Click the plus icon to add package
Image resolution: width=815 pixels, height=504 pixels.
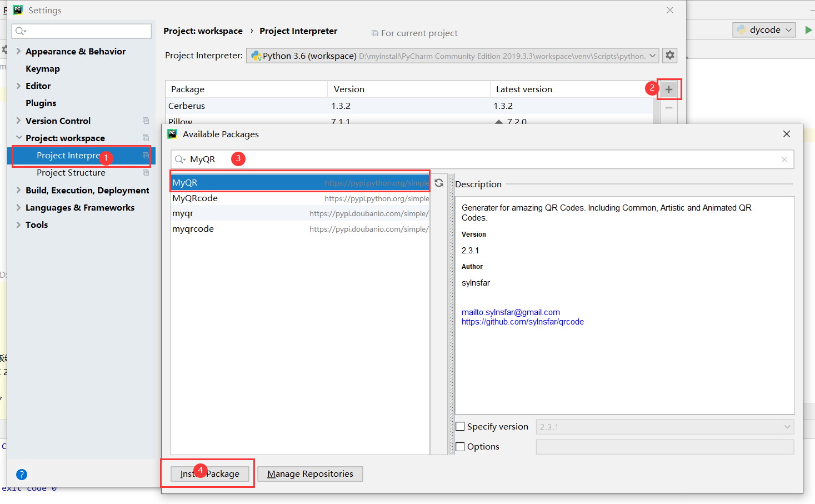coord(669,89)
